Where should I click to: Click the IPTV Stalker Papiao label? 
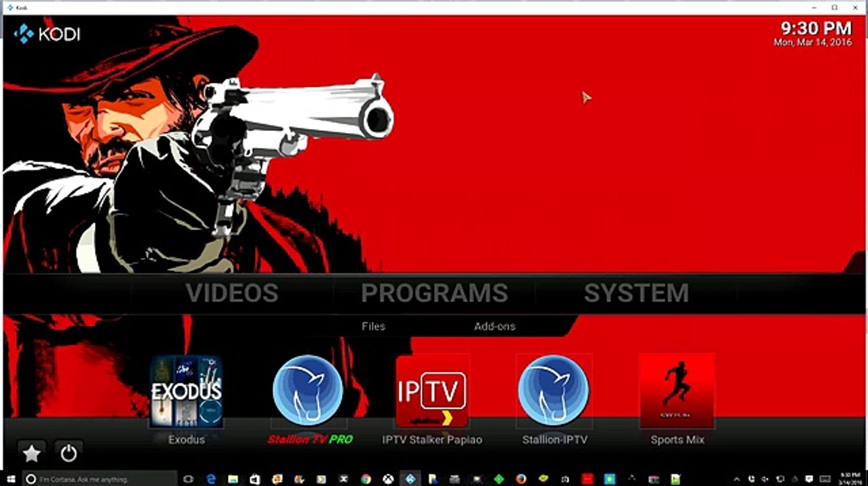tap(432, 439)
